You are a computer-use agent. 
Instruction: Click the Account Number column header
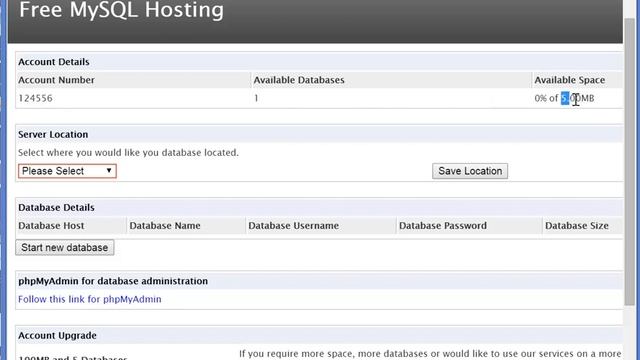[56, 80]
